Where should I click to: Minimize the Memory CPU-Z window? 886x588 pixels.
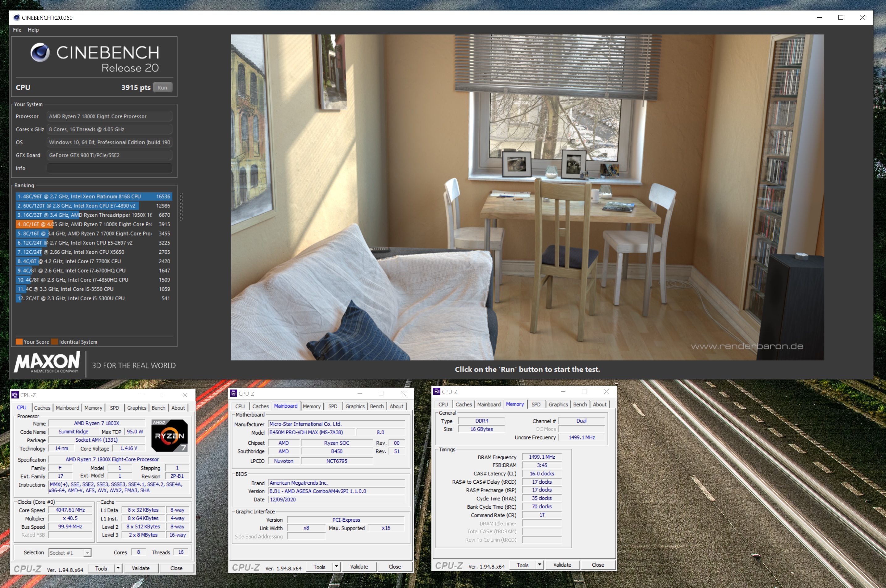click(563, 391)
